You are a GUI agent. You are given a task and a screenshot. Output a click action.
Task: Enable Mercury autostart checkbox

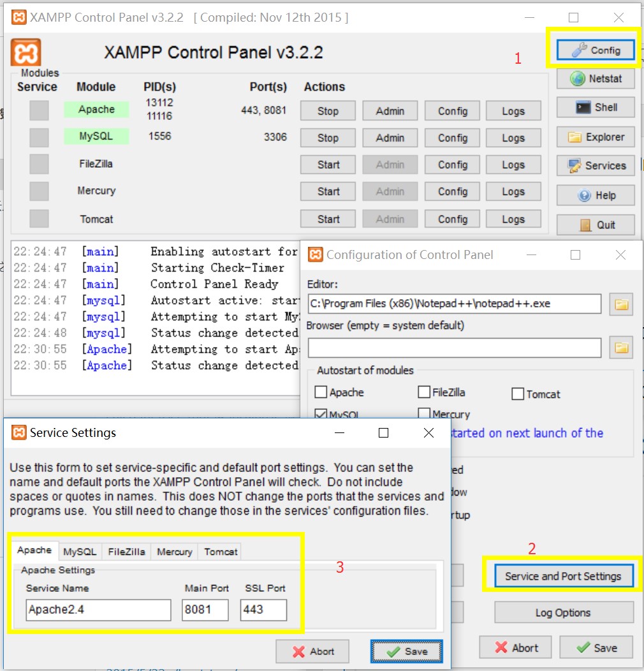click(424, 413)
